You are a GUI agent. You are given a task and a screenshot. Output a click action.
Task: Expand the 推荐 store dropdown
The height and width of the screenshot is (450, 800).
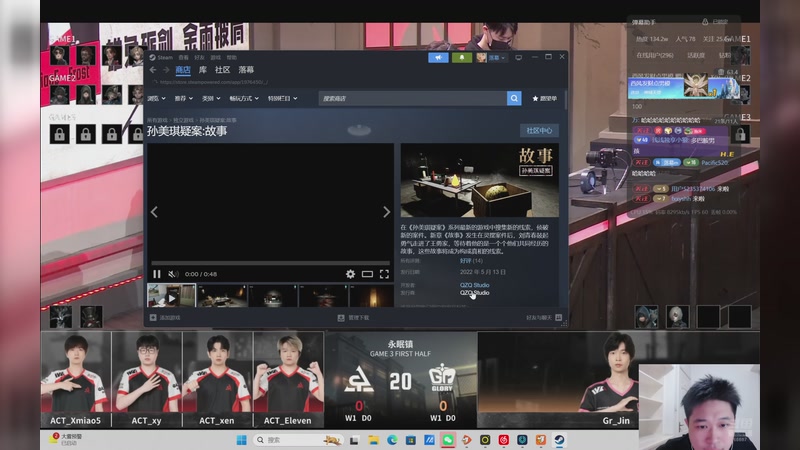tap(184, 98)
